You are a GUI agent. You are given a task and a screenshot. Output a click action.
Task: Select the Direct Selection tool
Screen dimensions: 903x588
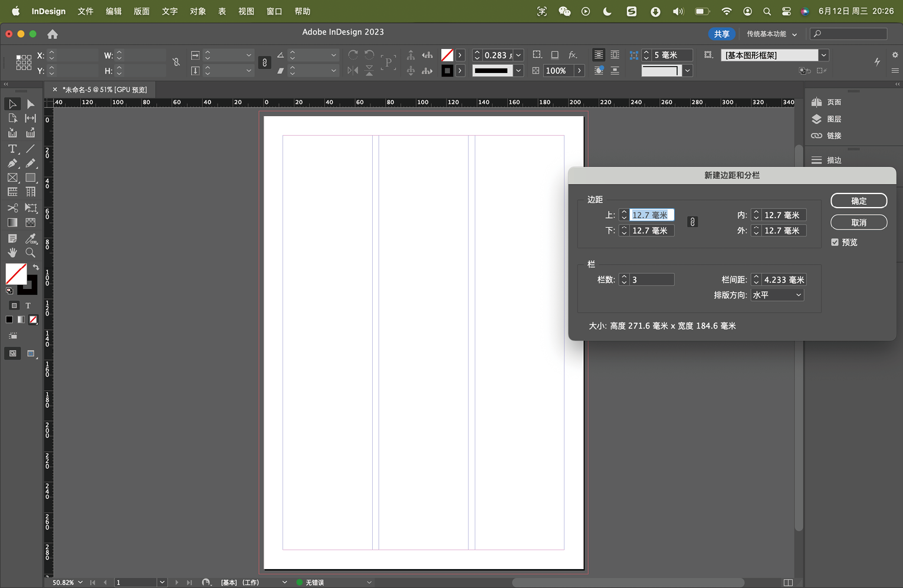[31, 104]
